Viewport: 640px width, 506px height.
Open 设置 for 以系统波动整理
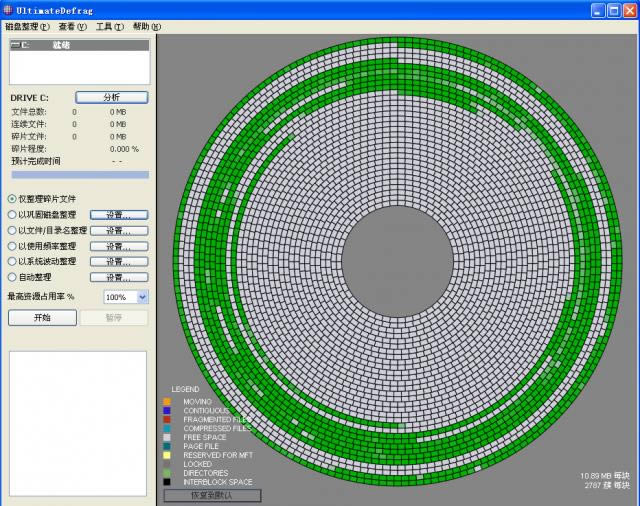point(119,262)
